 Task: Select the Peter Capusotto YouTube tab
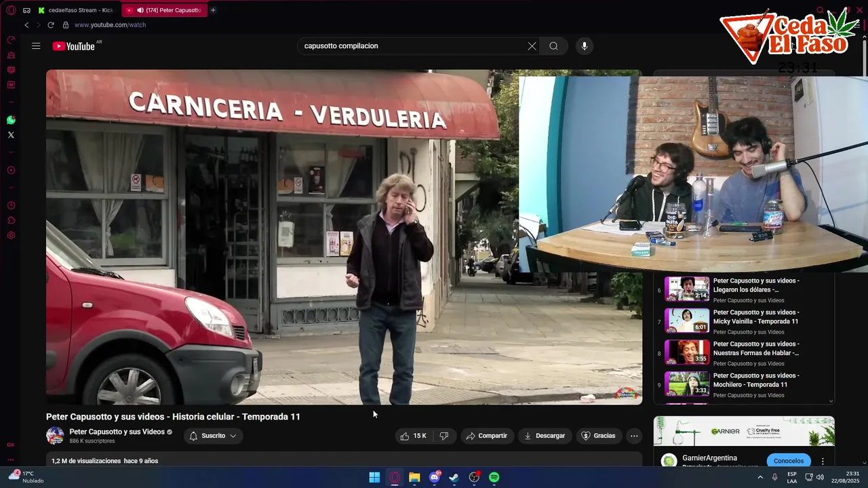[165, 10]
